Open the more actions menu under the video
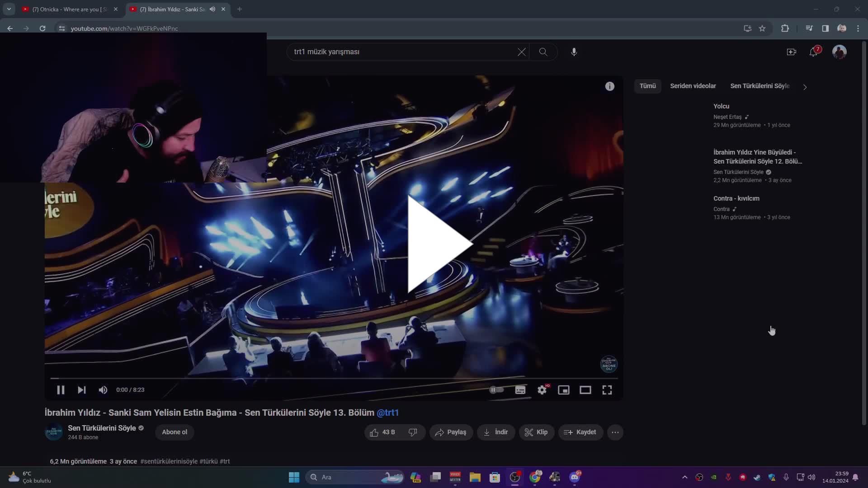Viewport: 868px width, 488px height. tap(615, 432)
